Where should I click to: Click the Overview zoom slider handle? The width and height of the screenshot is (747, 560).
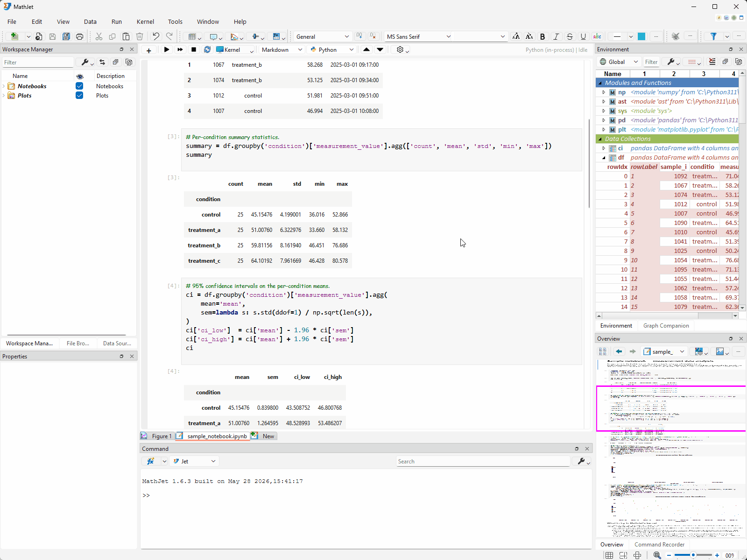693,555
